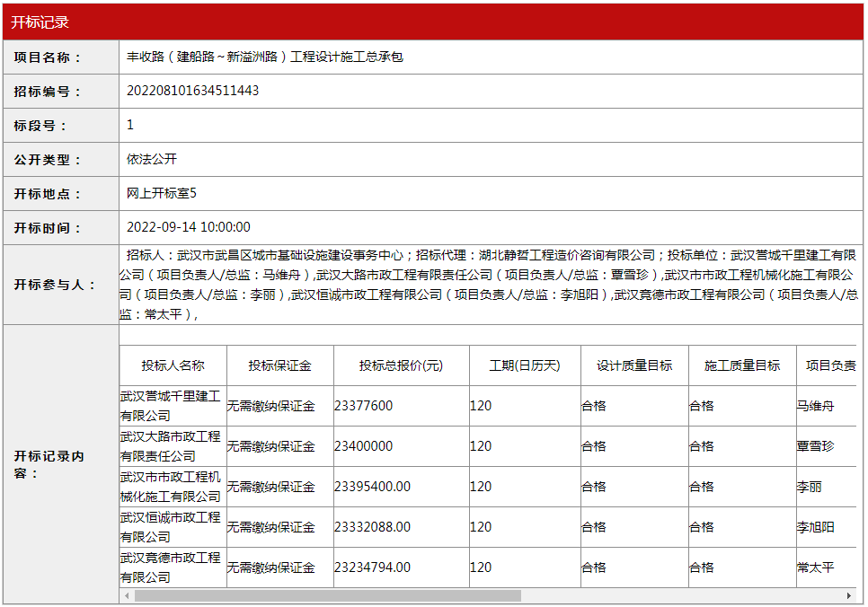
Task: Select the project name 丰收路（建船路～新溢洲路）工程设计施工总承包
Action: [265, 57]
